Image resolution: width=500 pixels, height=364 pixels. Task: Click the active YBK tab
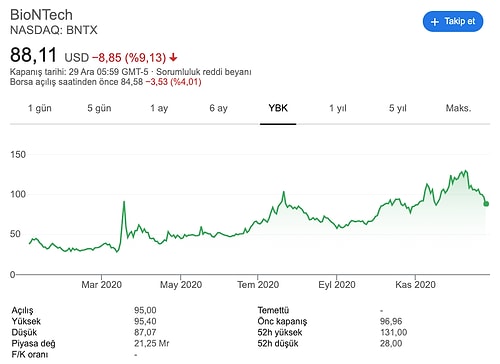tap(278, 108)
